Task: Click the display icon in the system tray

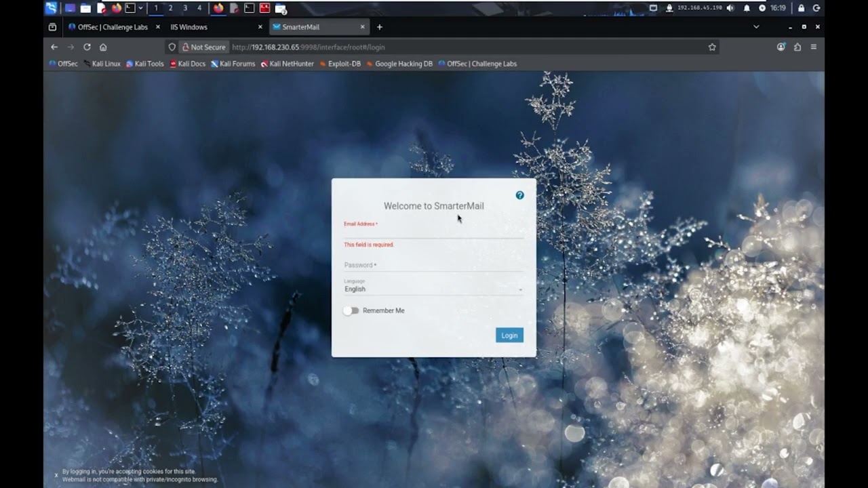Action: click(x=653, y=8)
